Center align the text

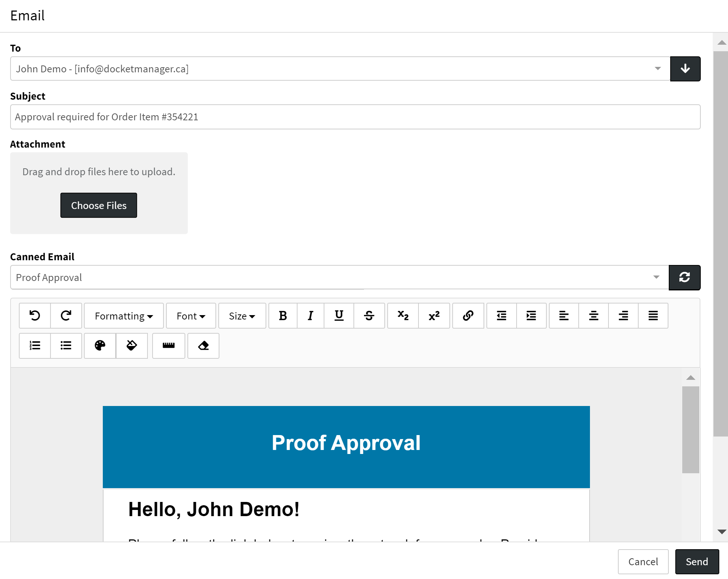click(x=594, y=315)
